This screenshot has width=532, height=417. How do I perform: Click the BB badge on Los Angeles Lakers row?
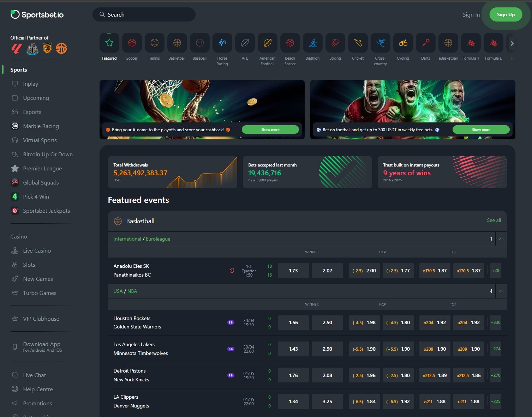231,349
